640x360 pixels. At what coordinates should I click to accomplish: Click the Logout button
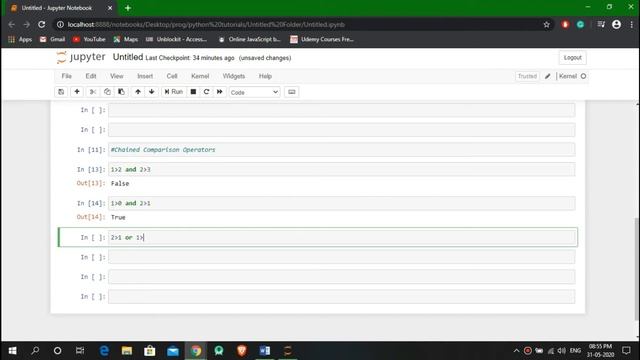[x=572, y=58]
